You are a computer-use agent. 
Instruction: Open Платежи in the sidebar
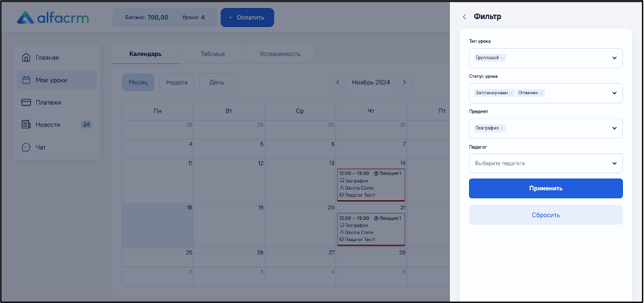click(x=49, y=102)
